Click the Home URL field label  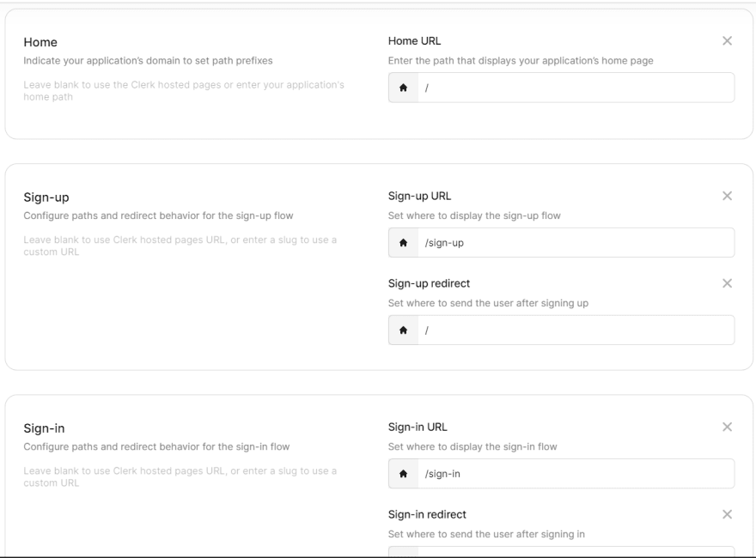pyautogui.click(x=414, y=41)
